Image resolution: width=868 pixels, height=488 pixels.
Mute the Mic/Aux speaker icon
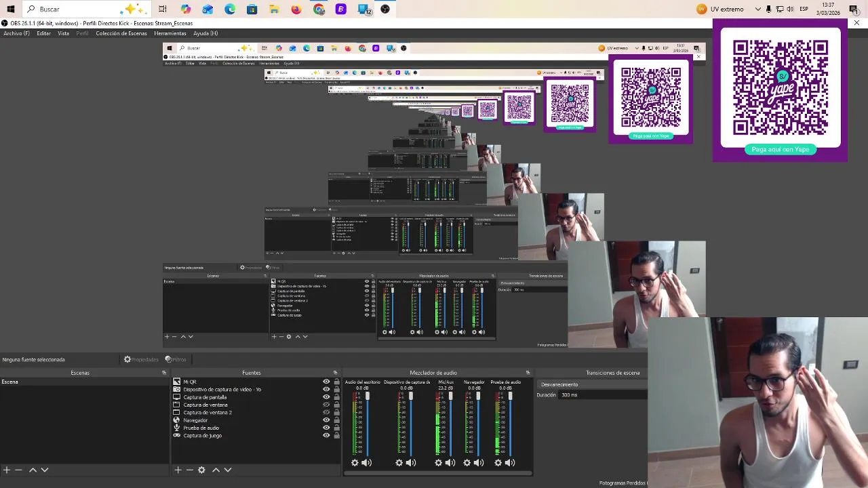click(450, 462)
